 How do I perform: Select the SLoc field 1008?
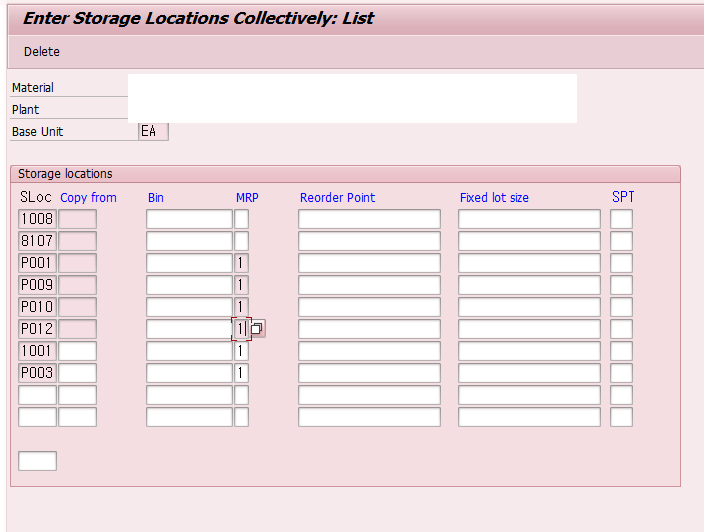click(37, 219)
